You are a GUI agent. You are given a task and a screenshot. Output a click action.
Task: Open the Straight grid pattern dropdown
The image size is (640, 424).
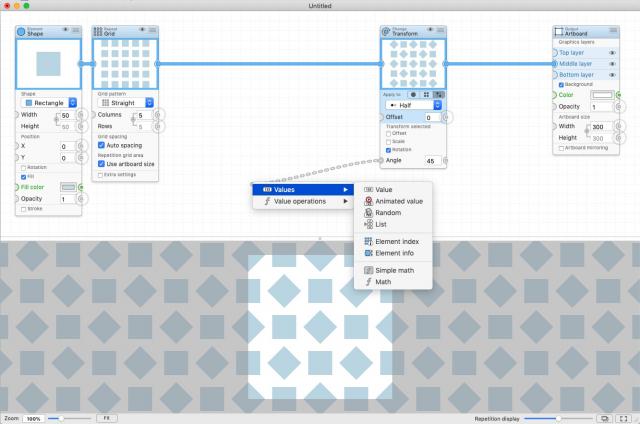126,103
